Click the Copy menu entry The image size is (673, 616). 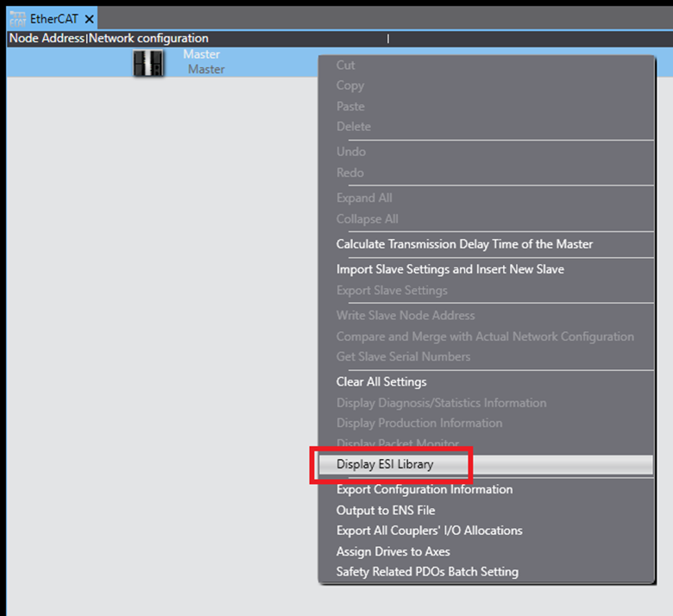pyautogui.click(x=350, y=85)
